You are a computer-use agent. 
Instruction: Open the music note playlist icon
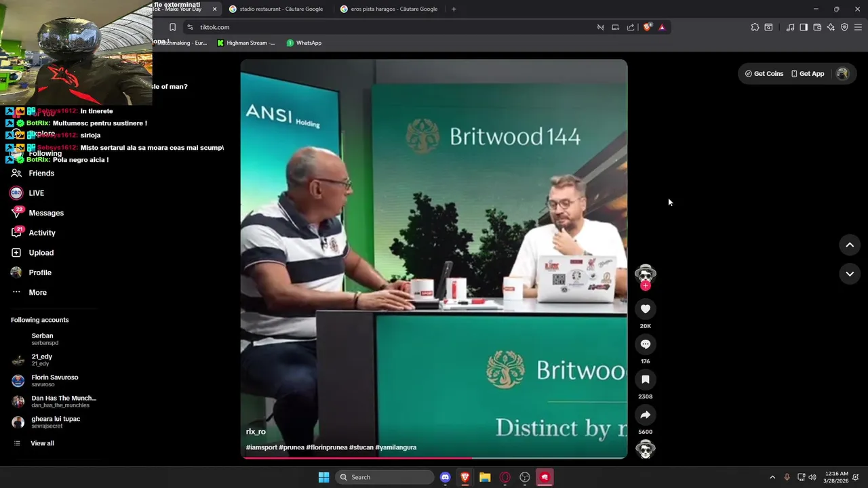[x=790, y=27]
